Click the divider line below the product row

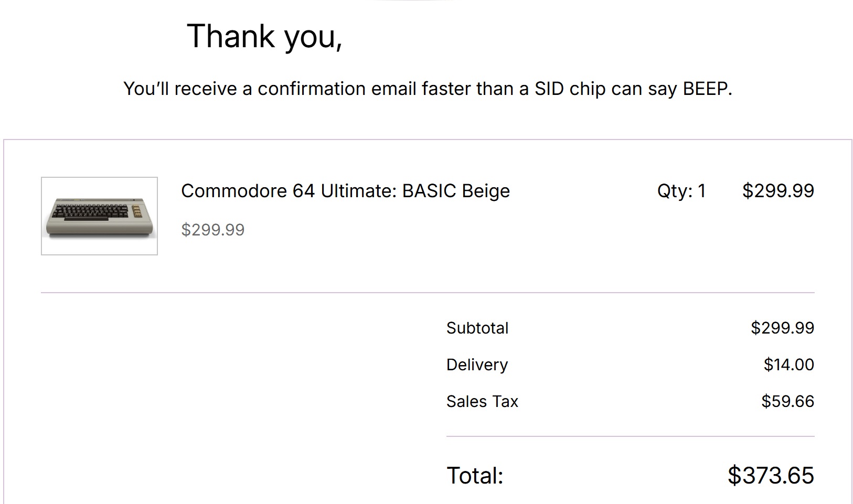click(x=427, y=293)
